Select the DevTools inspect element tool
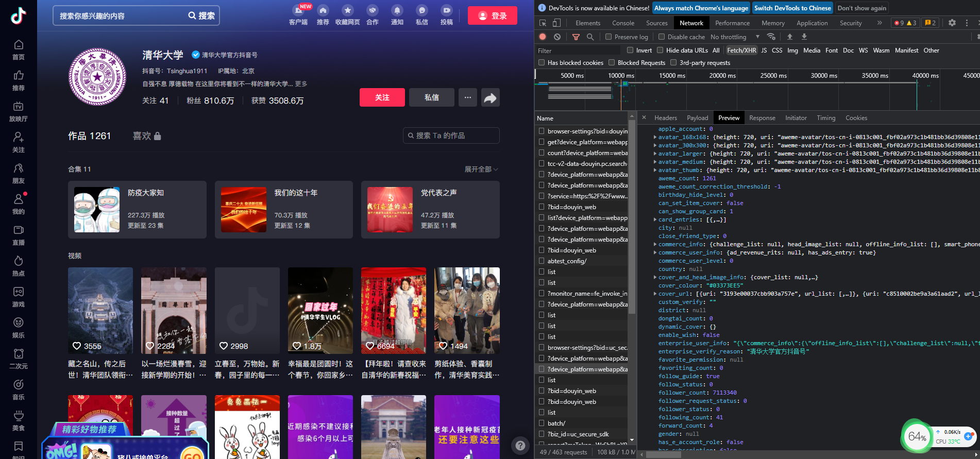 point(543,23)
